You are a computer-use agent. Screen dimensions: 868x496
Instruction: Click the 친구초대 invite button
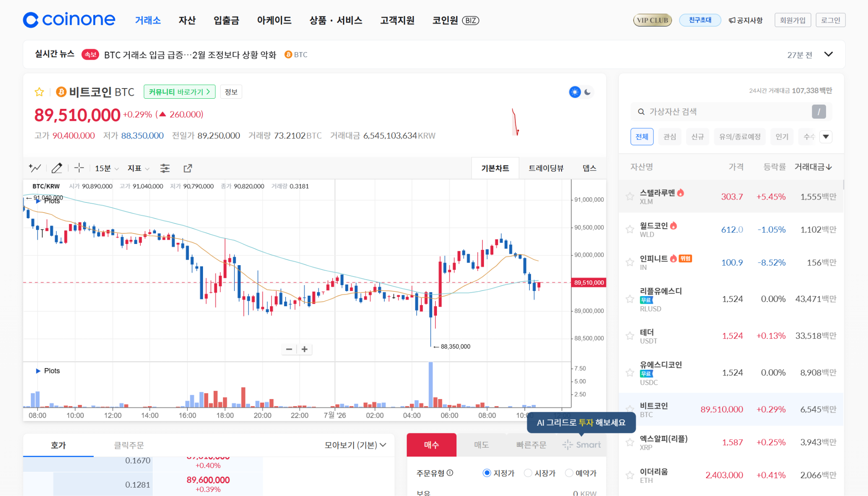(700, 20)
